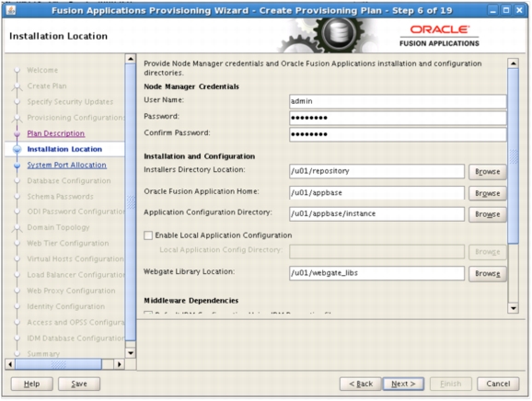Go back to previous wizard step
The image size is (532, 401).
point(361,384)
